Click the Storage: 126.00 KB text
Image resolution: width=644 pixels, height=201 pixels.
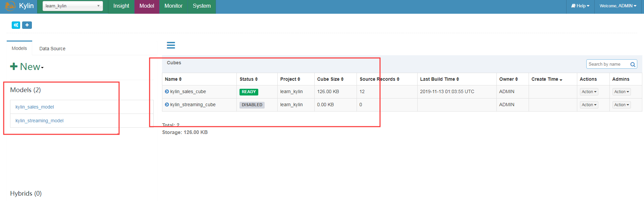coord(185,132)
